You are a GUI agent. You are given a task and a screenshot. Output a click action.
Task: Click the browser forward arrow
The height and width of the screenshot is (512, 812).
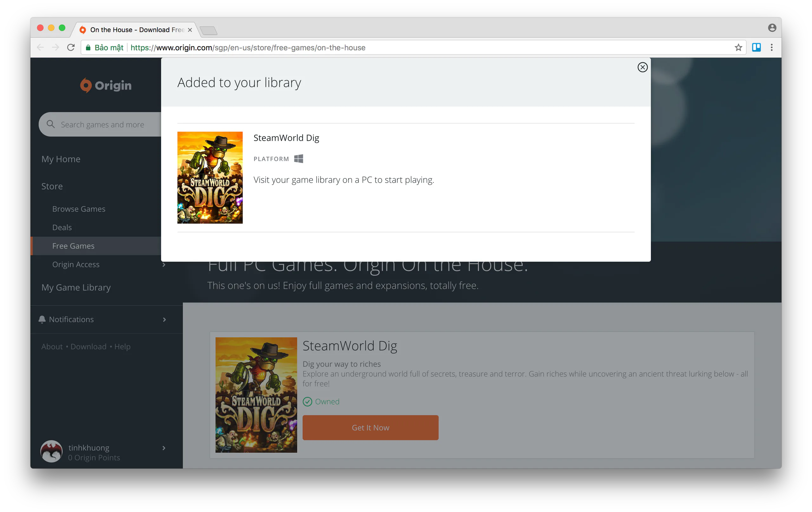(x=56, y=48)
